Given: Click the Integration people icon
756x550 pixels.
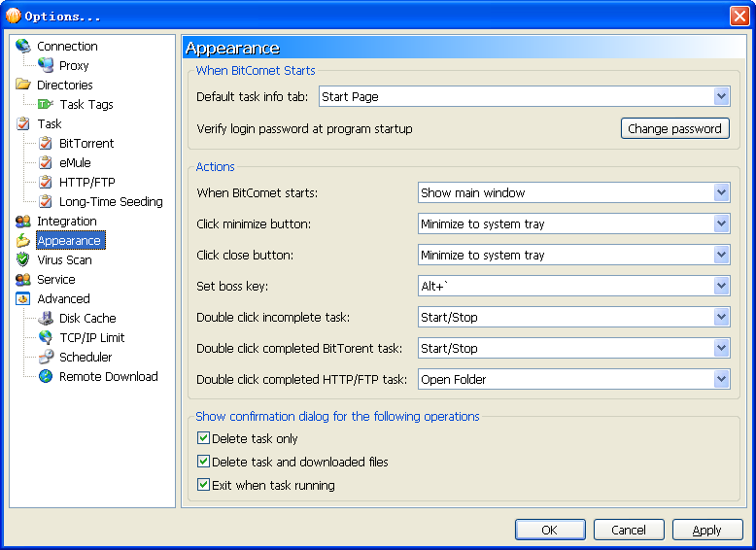Looking at the screenshot, I should coord(22,222).
